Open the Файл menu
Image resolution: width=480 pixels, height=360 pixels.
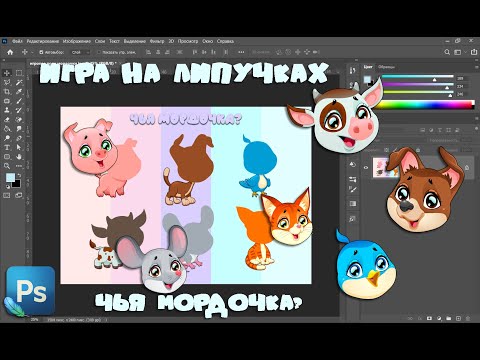[17, 41]
